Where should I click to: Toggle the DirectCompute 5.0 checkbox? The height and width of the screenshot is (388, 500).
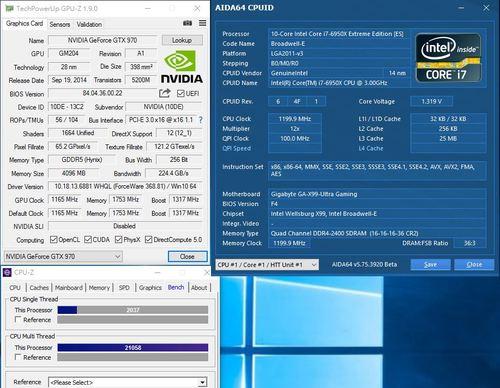(149, 239)
